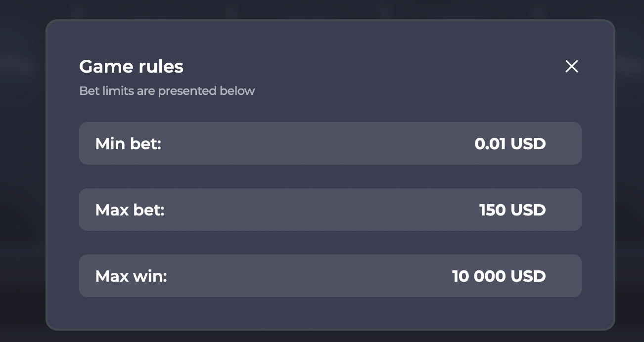Select the 10 000 USD max win value

click(499, 276)
